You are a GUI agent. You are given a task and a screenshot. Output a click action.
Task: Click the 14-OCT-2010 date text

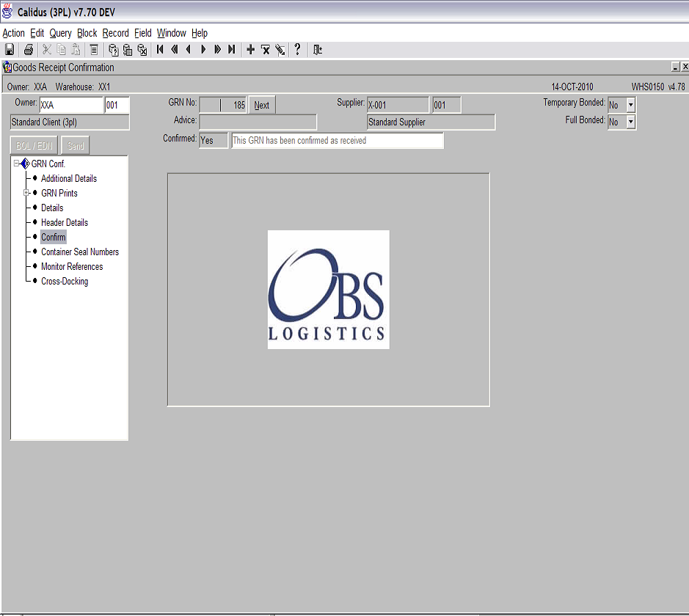(572, 87)
